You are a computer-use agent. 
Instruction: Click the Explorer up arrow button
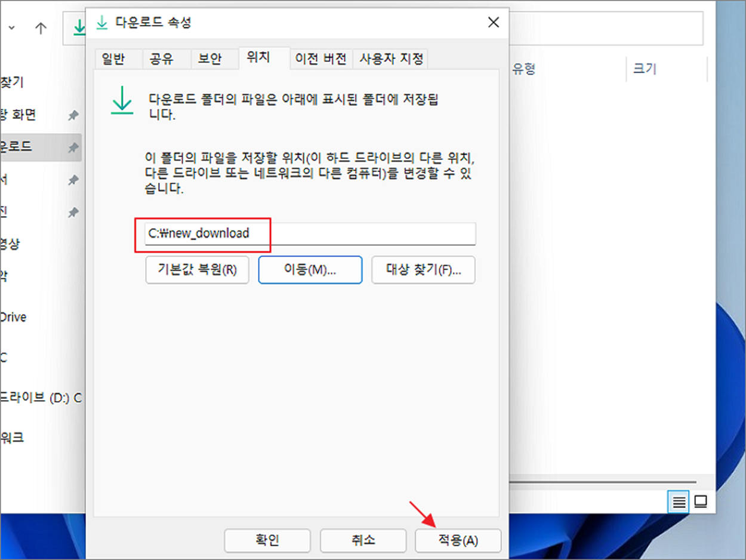(x=41, y=28)
